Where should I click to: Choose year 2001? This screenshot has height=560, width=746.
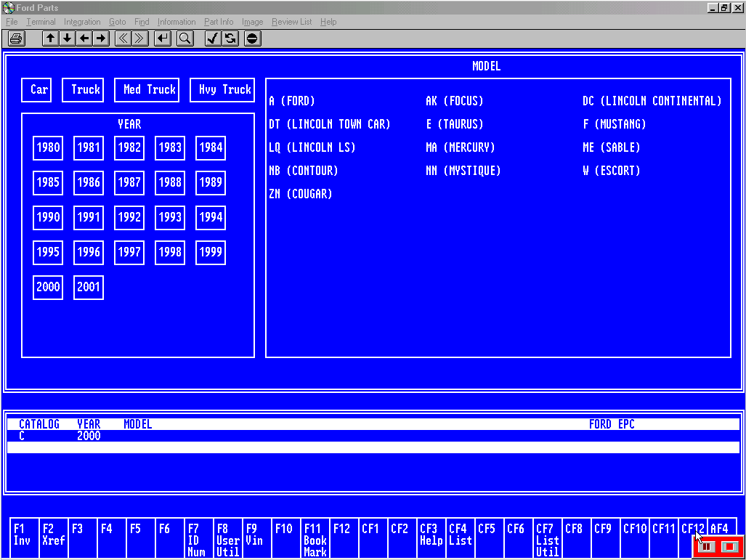[89, 288]
